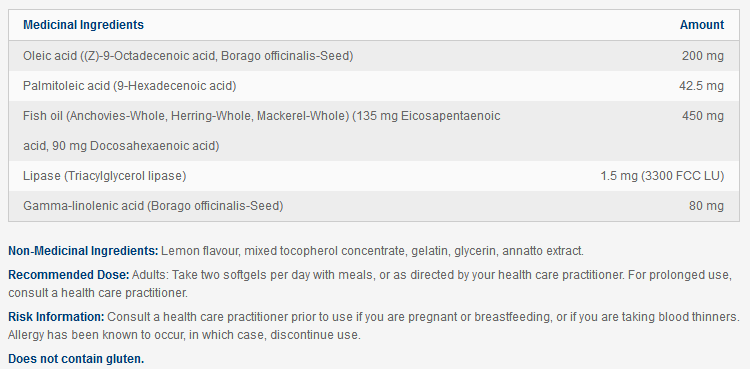Viewport: 750px width, 369px height.
Task: Click the Amount column header
Action: click(702, 25)
